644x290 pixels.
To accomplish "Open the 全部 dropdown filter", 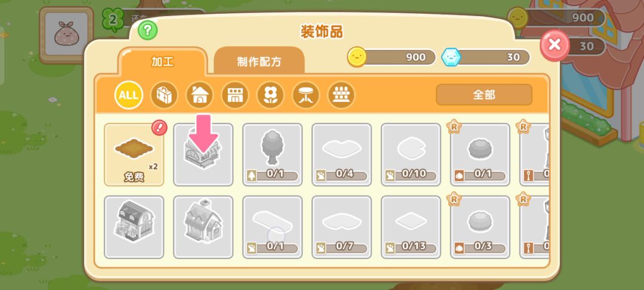I will (484, 95).
